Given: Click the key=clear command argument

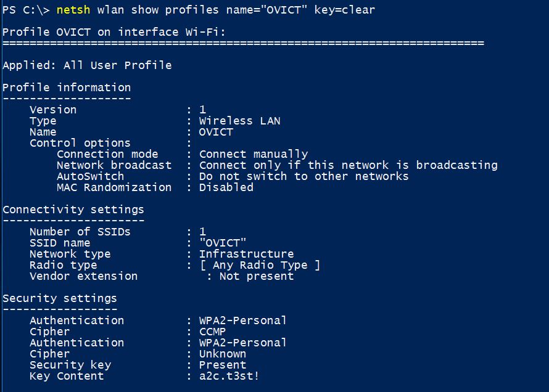Looking at the screenshot, I should coord(345,10).
